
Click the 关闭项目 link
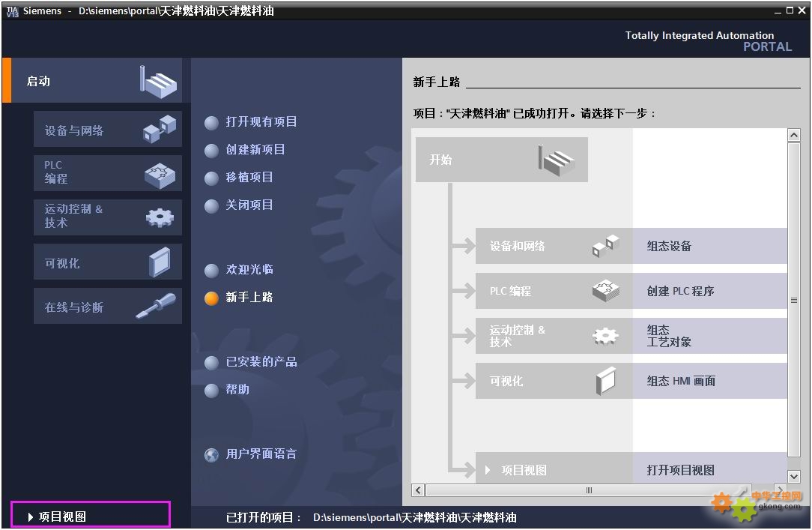click(x=249, y=205)
